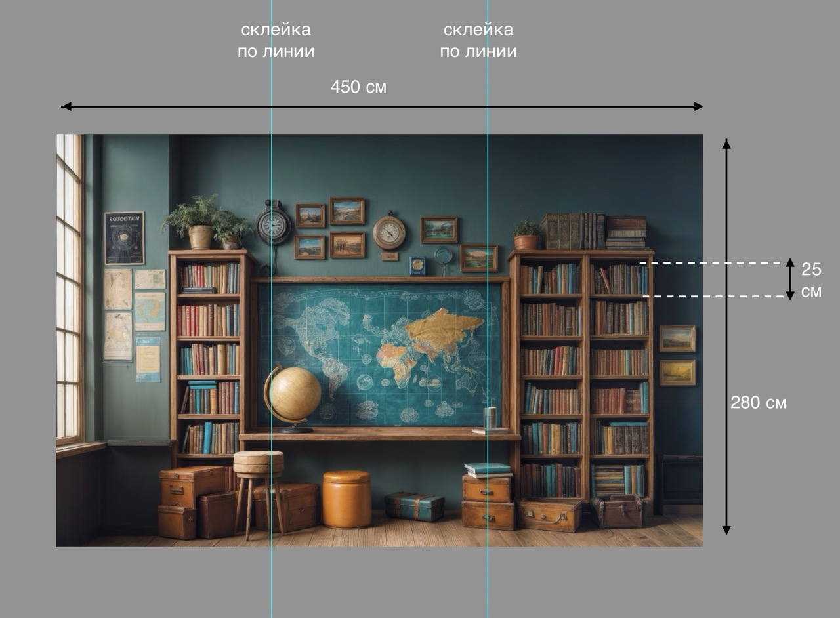The width and height of the screenshot is (840, 618).
Task: Select the horizontal width dimension arrow
Action: [382, 106]
